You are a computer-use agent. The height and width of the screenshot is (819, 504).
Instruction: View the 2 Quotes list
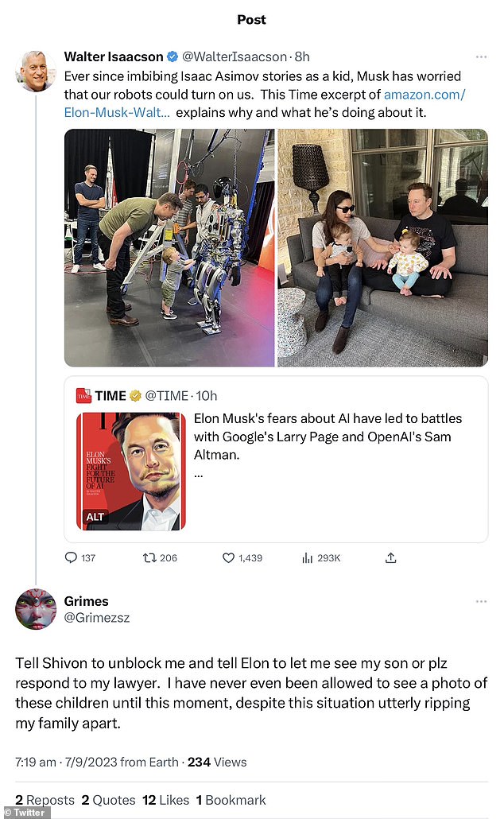(x=107, y=800)
